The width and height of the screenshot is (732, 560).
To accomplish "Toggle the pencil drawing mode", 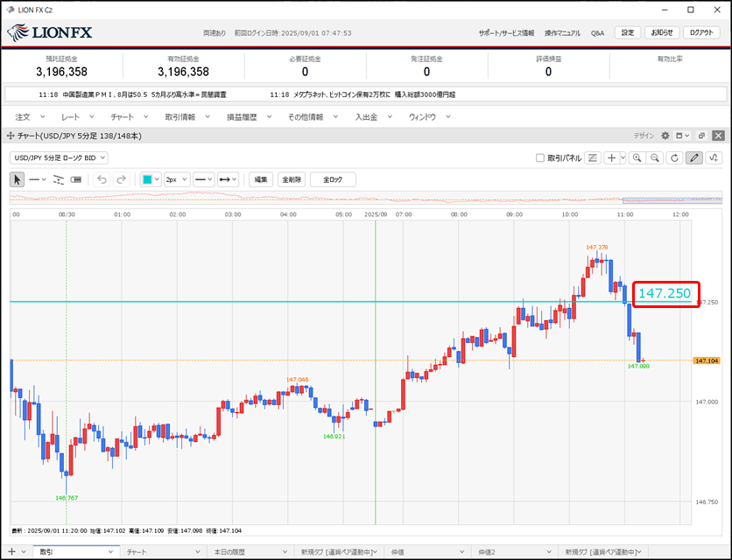I will (694, 158).
